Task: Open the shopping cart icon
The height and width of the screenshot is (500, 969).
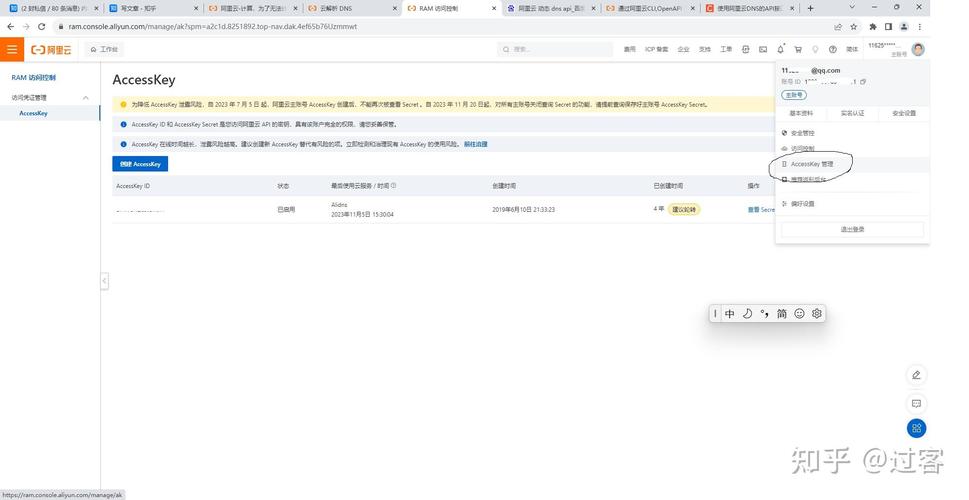Action: tap(798, 49)
